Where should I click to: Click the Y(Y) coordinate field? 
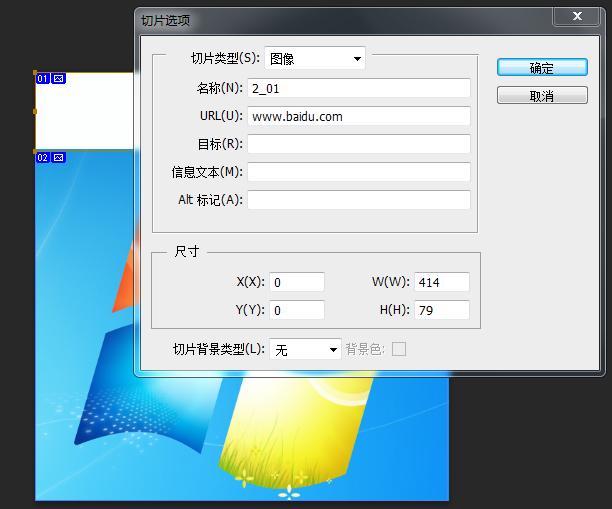coord(297,310)
